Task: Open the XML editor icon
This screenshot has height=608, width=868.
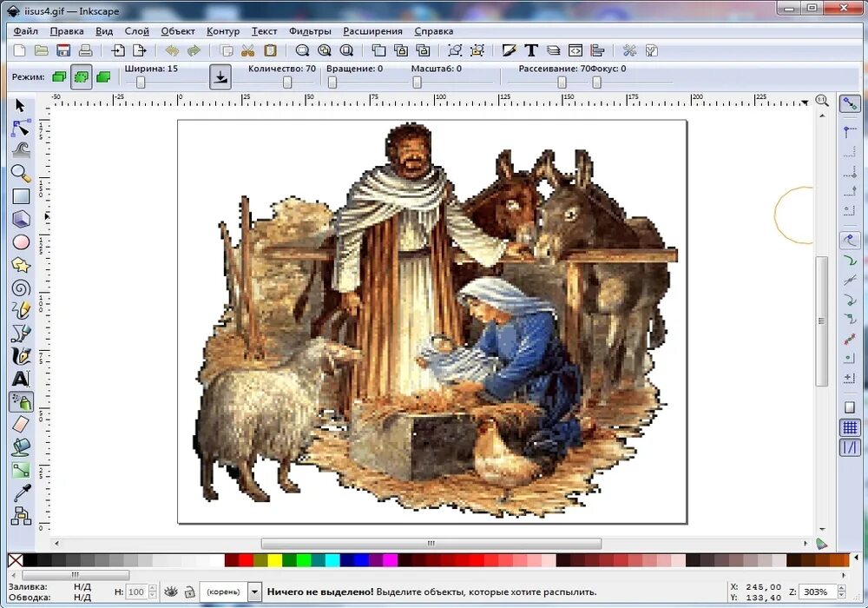Action: [x=575, y=50]
